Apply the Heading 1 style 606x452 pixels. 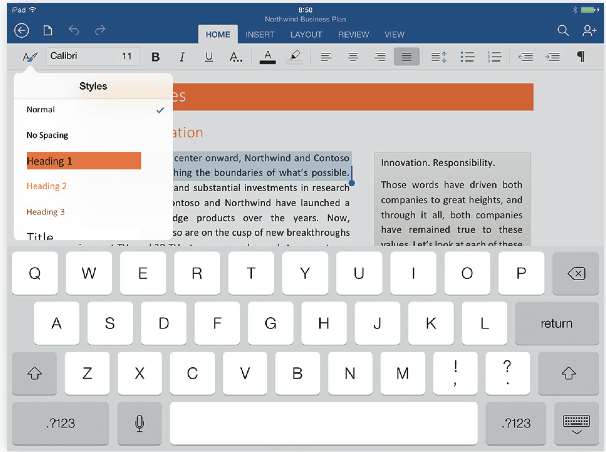click(x=84, y=161)
